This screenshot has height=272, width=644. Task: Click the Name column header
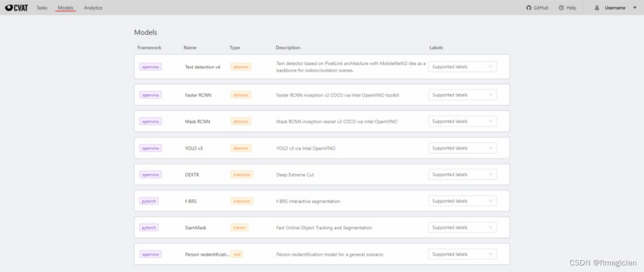[190, 48]
